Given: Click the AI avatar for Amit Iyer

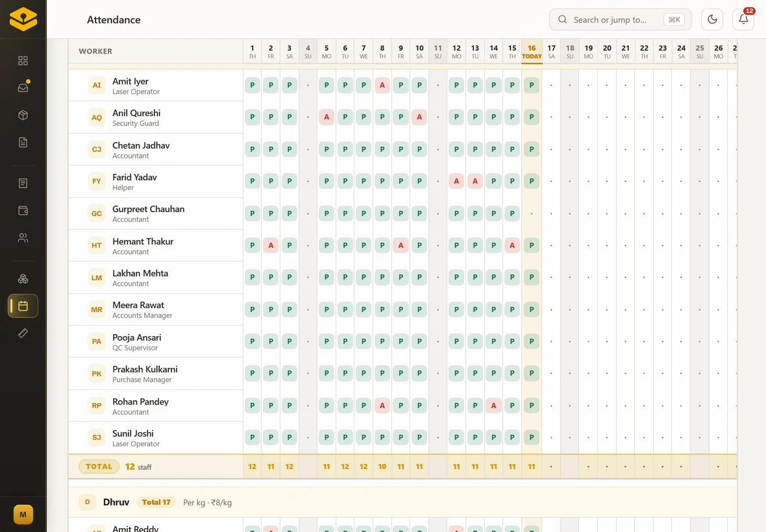Looking at the screenshot, I should (x=97, y=85).
